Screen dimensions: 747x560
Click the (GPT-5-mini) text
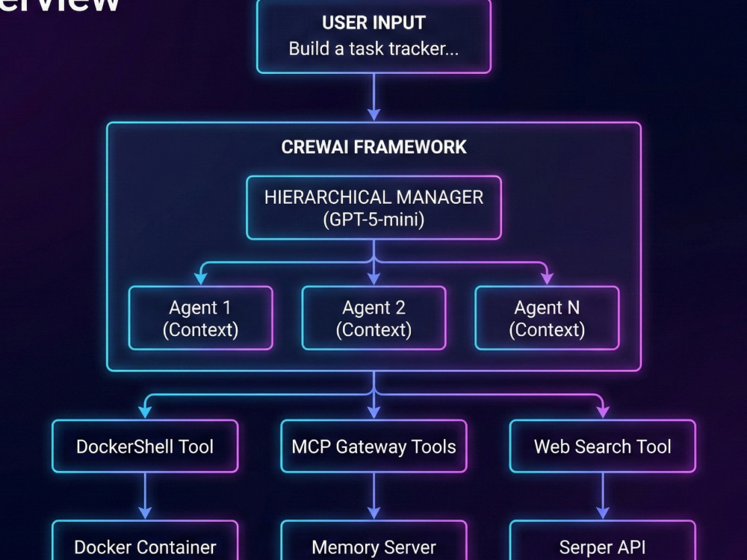[x=373, y=220]
